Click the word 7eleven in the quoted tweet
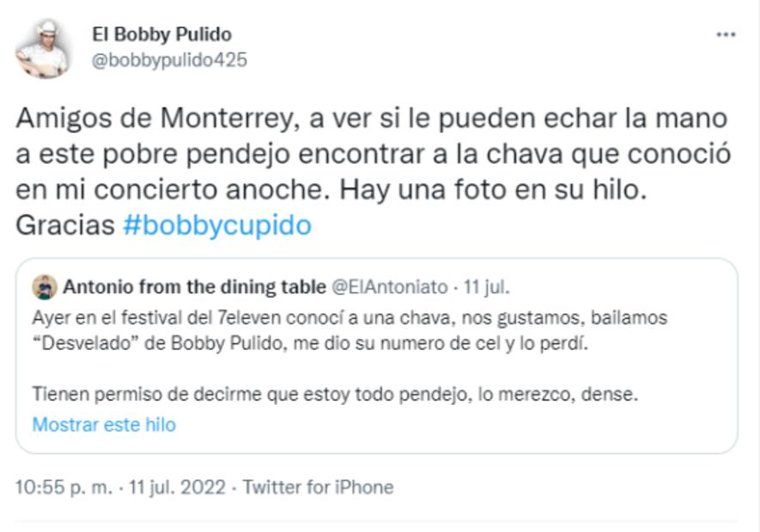The height and width of the screenshot is (532, 760). pos(241,318)
